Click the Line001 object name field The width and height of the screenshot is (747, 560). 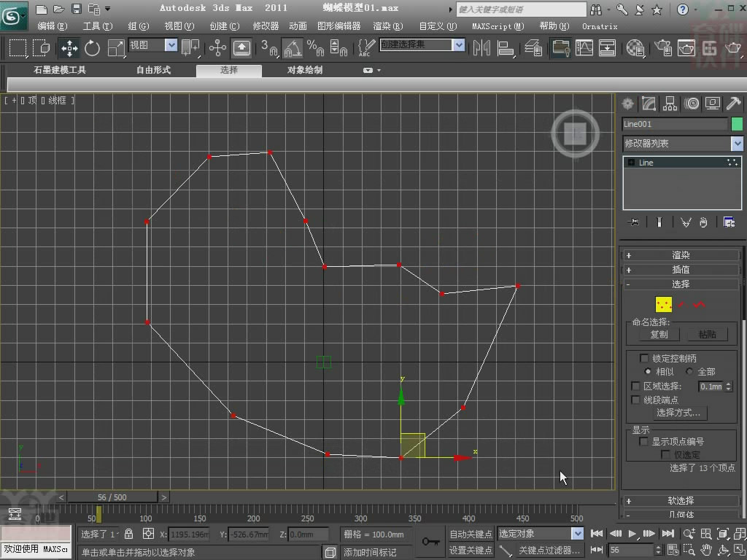coord(675,124)
